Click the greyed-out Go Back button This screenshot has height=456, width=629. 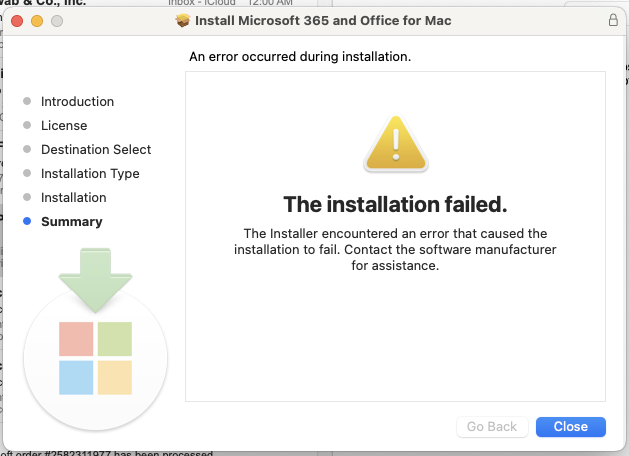tap(492, 426)
